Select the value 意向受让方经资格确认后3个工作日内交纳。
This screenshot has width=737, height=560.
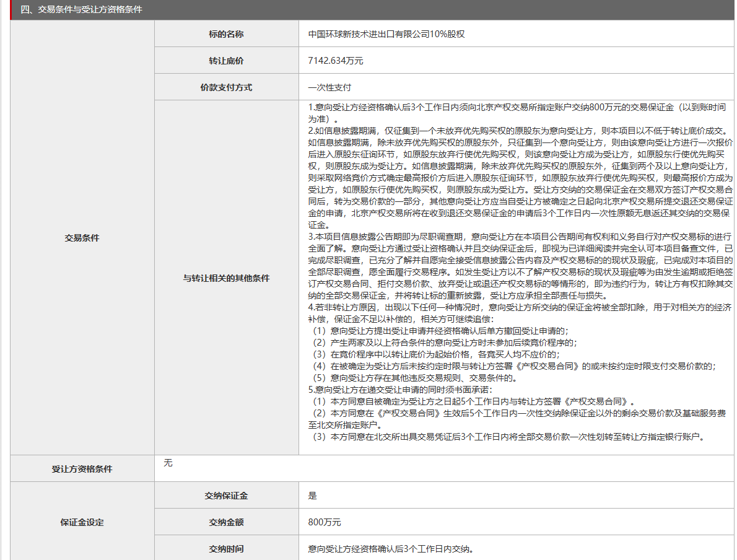391,549
